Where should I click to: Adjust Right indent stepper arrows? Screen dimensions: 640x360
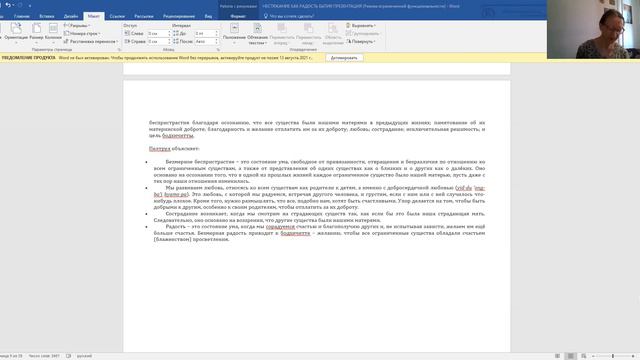[169, 41]
